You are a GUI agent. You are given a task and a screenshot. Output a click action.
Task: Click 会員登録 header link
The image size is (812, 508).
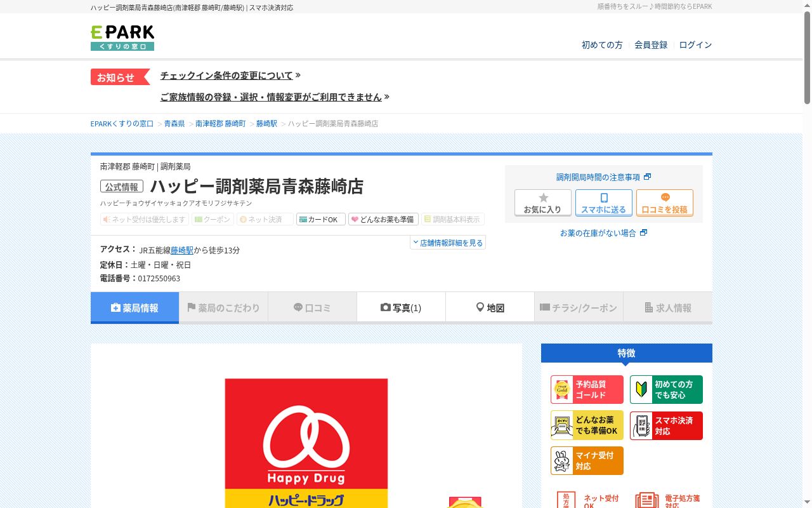pos(651,45)
